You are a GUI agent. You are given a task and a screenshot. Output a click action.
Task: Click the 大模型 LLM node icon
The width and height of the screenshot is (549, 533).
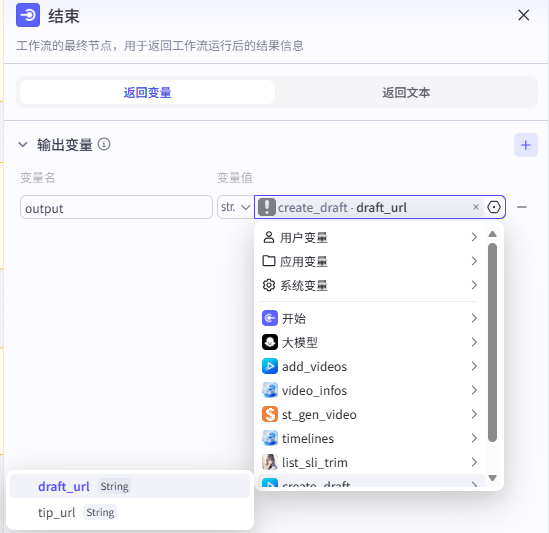pyautogui.click(x=270, y=342)
